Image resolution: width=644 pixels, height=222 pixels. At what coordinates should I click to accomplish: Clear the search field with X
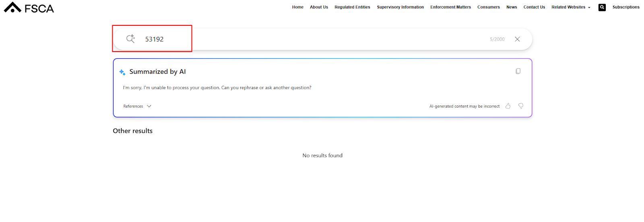[x=517, y=39]
